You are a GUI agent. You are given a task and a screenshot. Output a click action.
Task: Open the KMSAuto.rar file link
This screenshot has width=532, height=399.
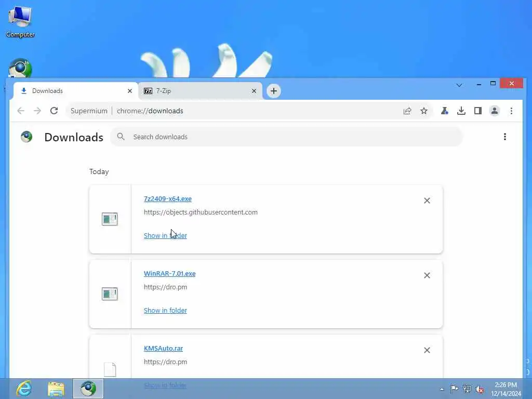(x=163, y=349)
